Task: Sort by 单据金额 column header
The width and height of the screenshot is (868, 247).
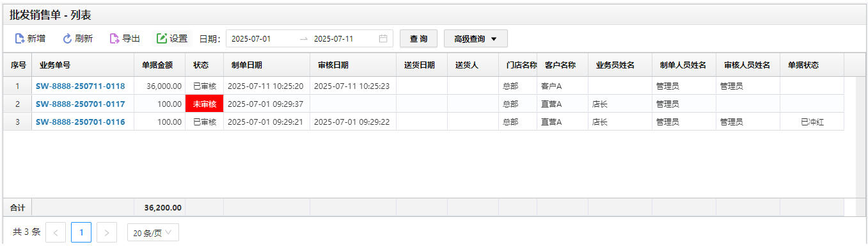Action: [x=159, y=65]
